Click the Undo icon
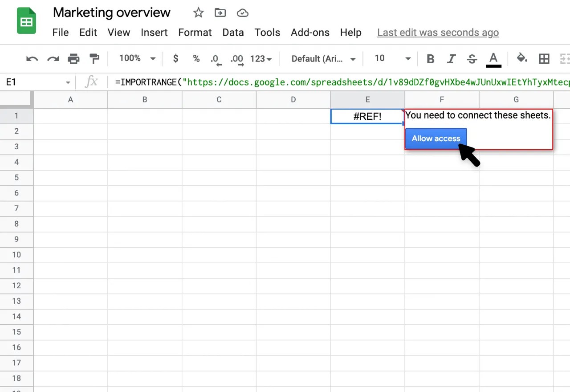The image size is (570, 392). pos(32,58)
